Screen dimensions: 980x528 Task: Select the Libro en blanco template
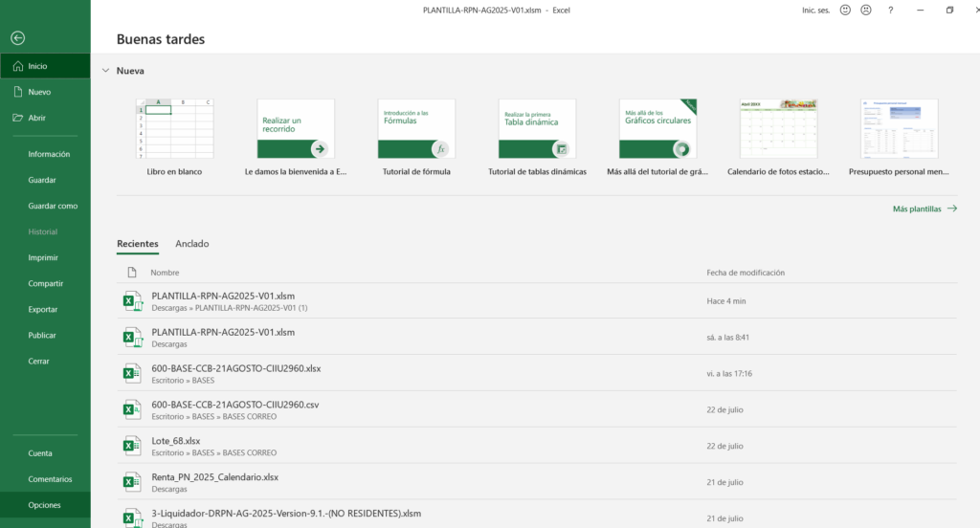[x=174, y=138]
